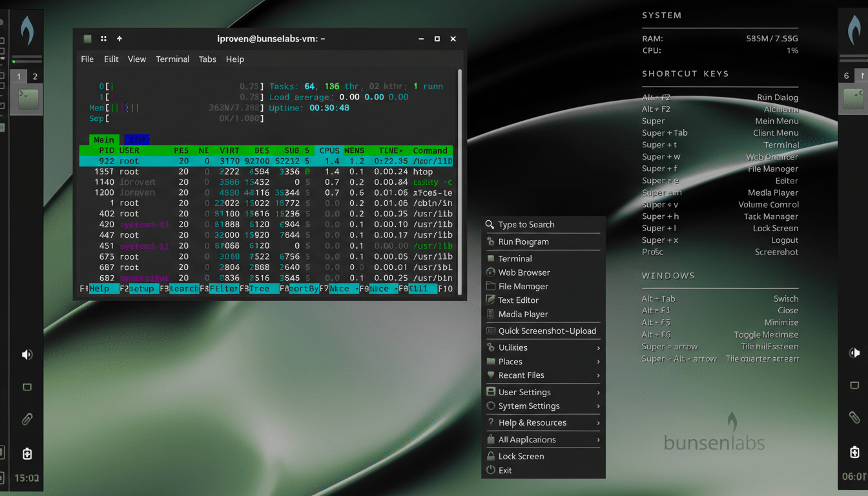The image size is (868, 496).
Task: Open the Web Browser from the menu icon
Action: (x=491, y=272)
